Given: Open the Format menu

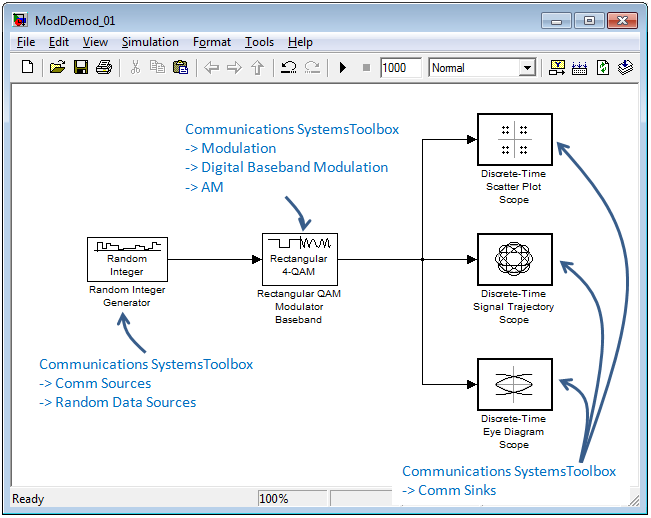Looking at the screenshot, I should pyautogui.click(x=212, y=42).
